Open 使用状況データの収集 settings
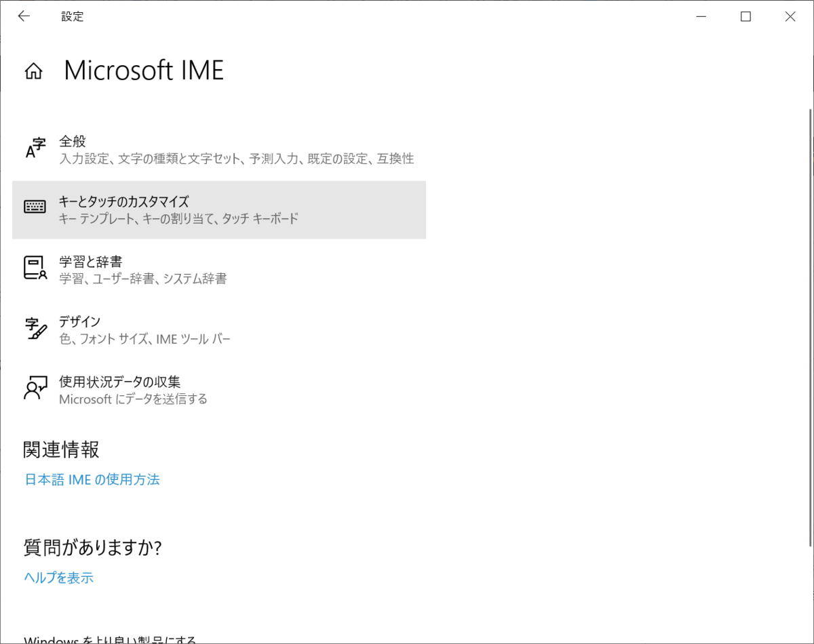 coord(219,389)
